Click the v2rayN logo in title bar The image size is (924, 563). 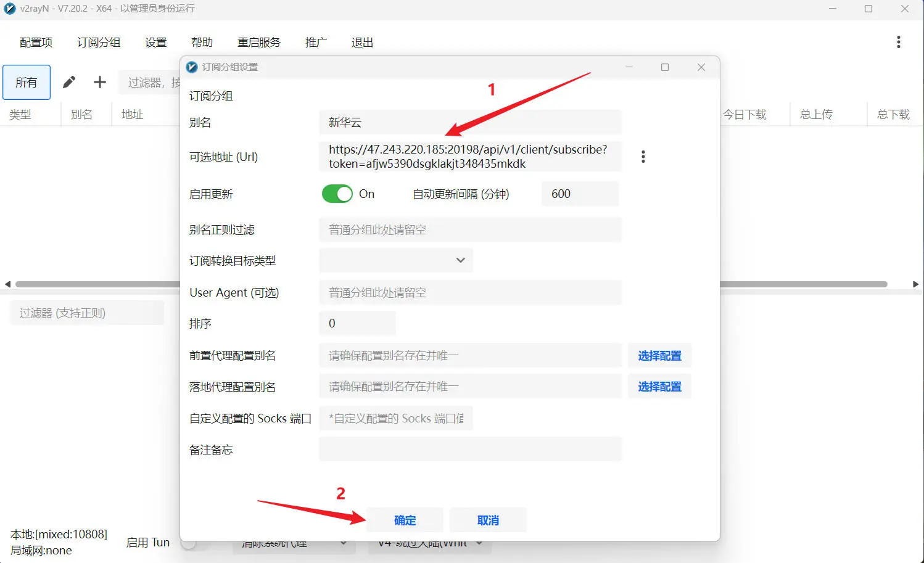(x=9, y=9)
